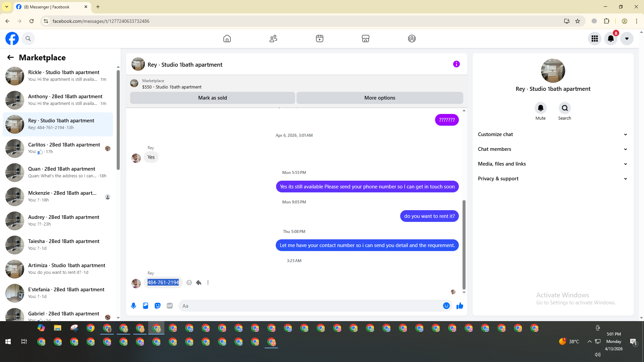Open File Explorer from the taskbar
This screenshot has height=362, width=644.
click(58, 328)
